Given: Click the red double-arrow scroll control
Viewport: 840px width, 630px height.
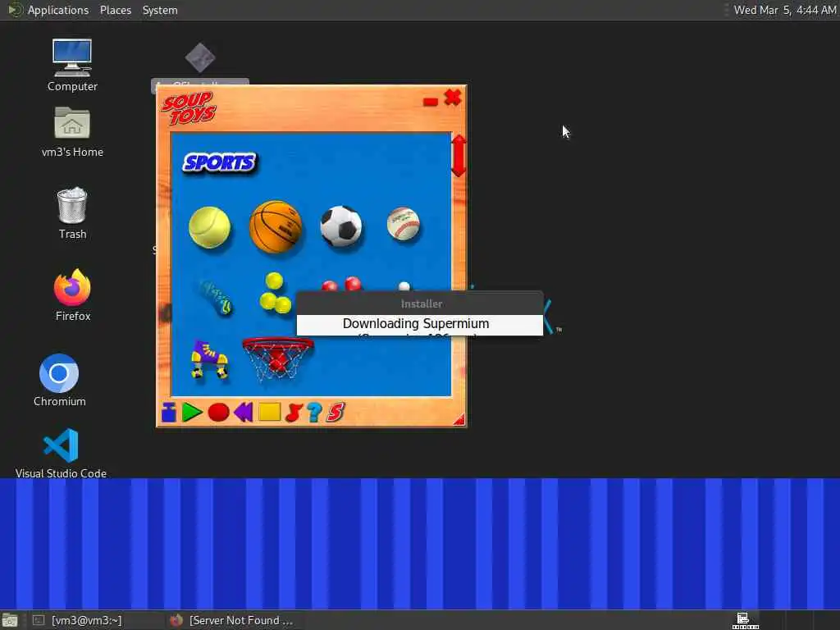Looking at the screenshot, I should [x=459, y=156].
